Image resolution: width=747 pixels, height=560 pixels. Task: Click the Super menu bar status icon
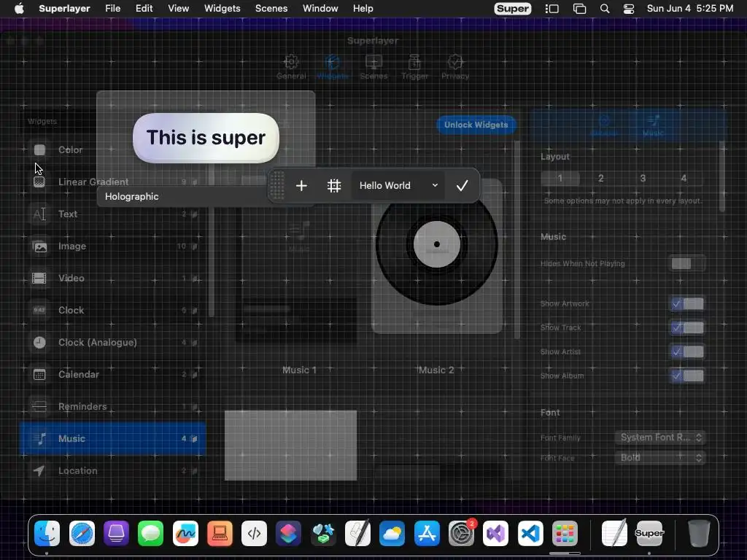coord(513,9)
